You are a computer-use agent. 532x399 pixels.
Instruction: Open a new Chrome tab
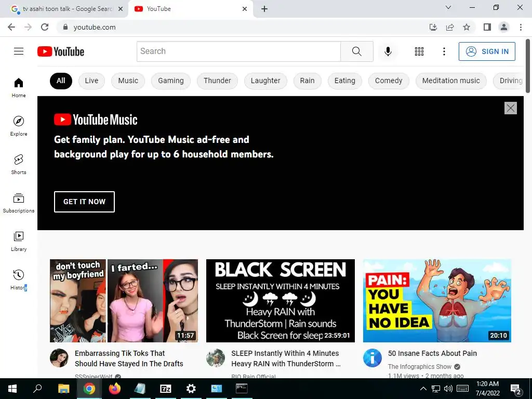(264, 9)
